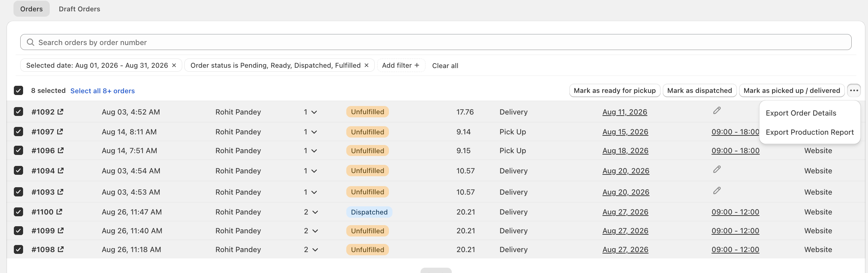Open order #1092 external link icon

click(60, 112)
